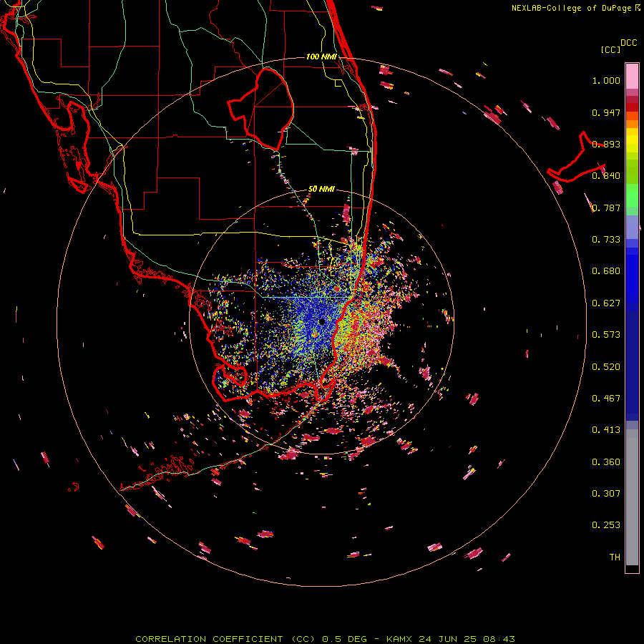Select the 0.787 scale value
644x644 pixels.
pyautogui.click(x=606, y=208)
